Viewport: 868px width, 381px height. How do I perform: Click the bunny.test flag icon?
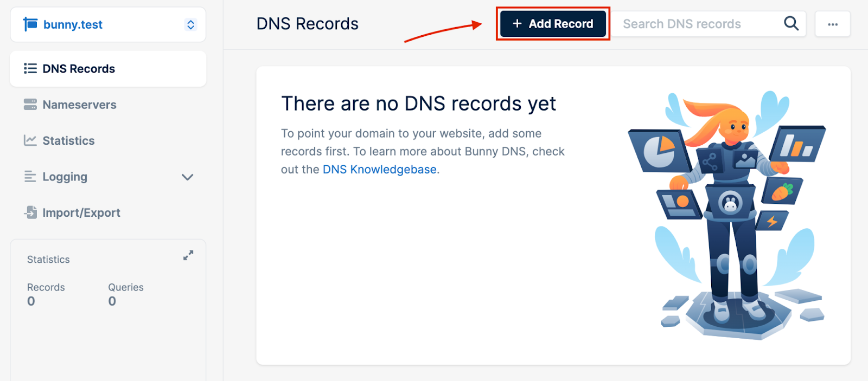(31, 24)
